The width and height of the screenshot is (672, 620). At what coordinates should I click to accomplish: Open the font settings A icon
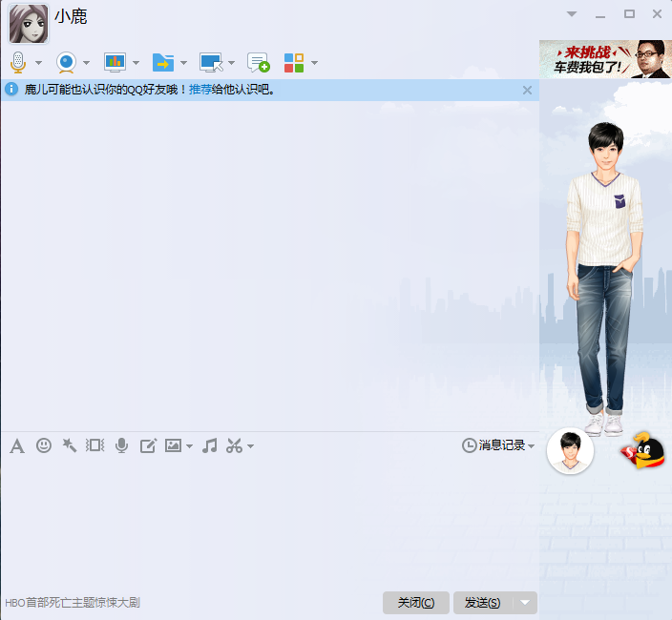pyautogui.click(x=17, y=445)
